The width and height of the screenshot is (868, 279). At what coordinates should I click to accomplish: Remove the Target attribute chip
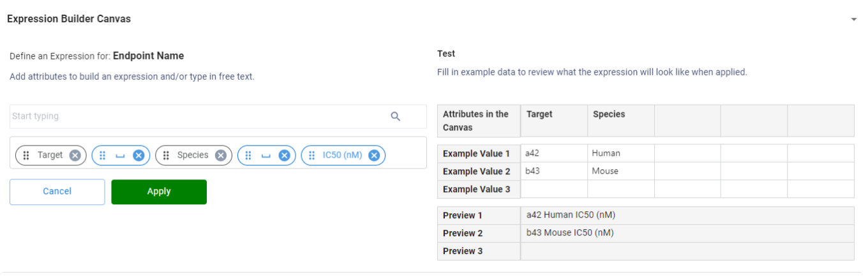pyautogui.click(x=75, y=155)
